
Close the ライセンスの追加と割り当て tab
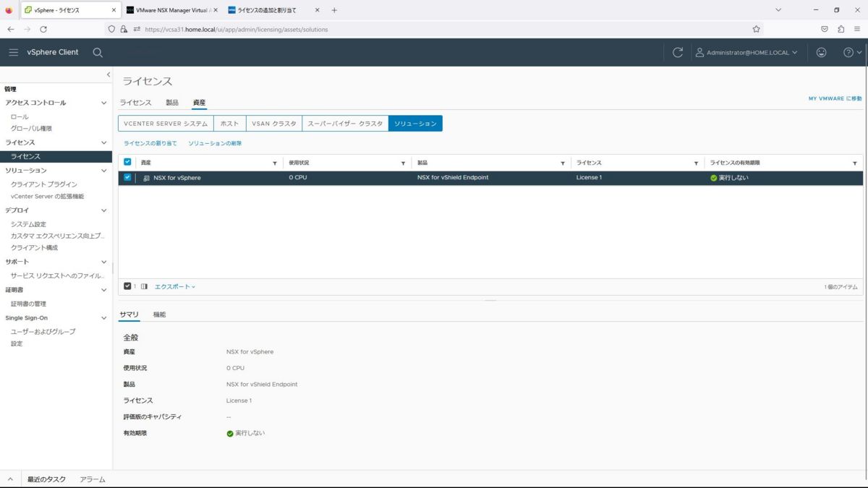(317, 10)
